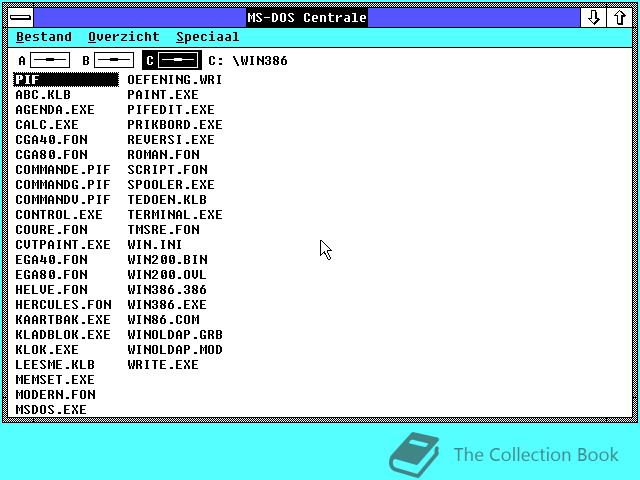Select CVTPAINT.EXE file
Image resolution: width=640 pixels, height=480 pixels.
(63, 244)
